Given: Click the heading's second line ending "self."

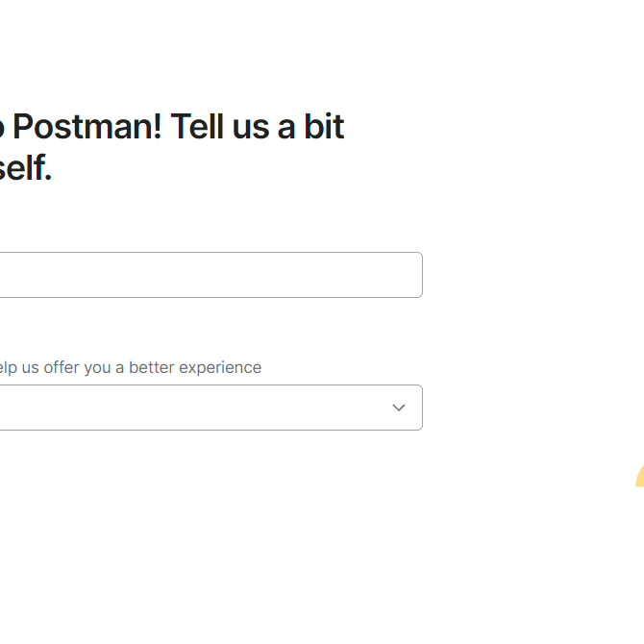Looking at the screenshot, I should tap(25, 169).
